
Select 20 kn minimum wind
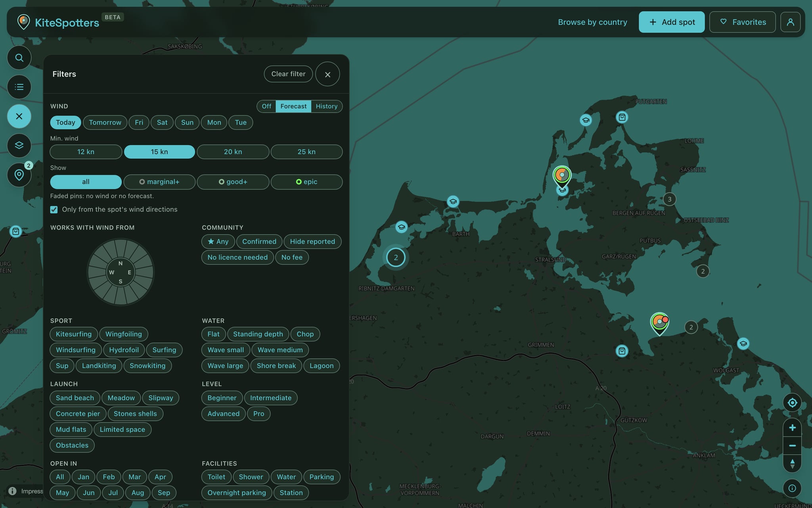pos(233,152)
